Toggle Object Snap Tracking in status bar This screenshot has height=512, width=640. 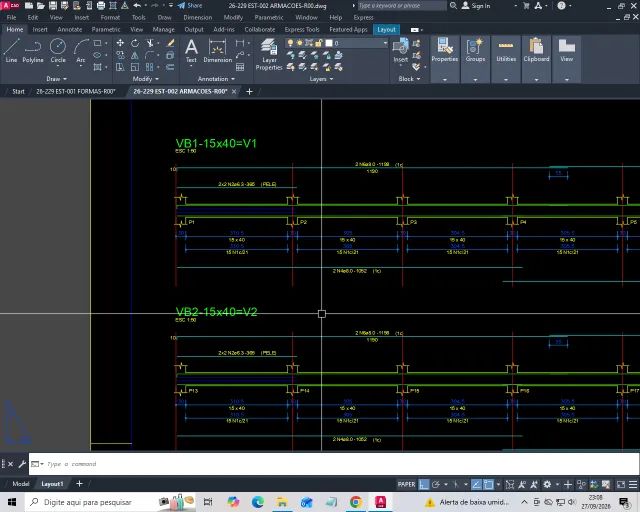(476, 484)
